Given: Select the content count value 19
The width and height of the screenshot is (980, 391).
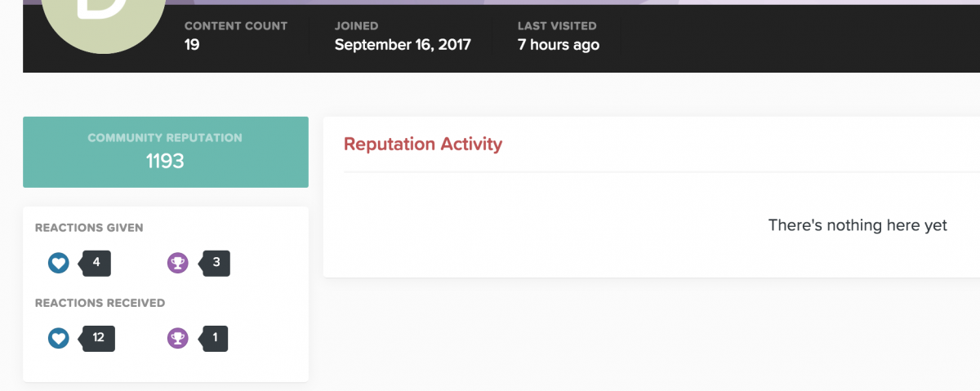Looking at the screenshot, I should point(192,45).
